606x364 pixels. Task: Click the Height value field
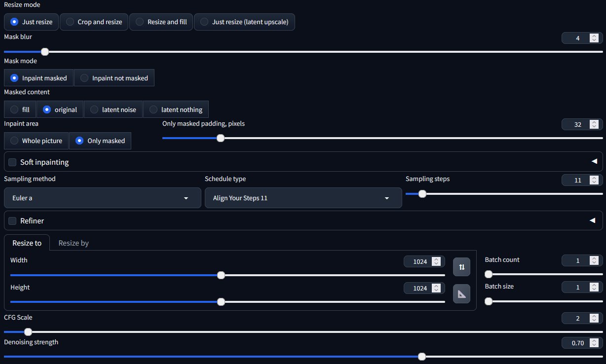pyautogui.click(x=424, y=288)
